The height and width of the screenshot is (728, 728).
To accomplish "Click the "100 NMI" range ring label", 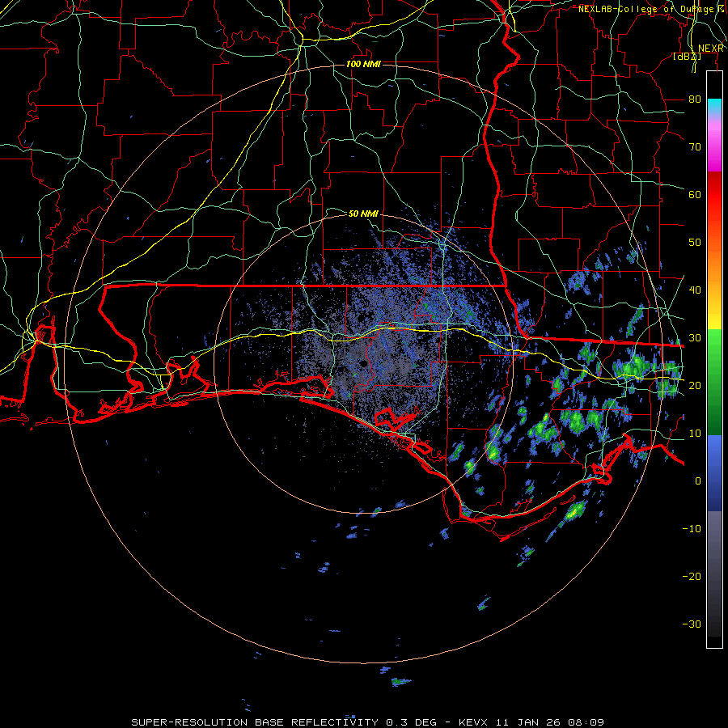I will (363, 64).
